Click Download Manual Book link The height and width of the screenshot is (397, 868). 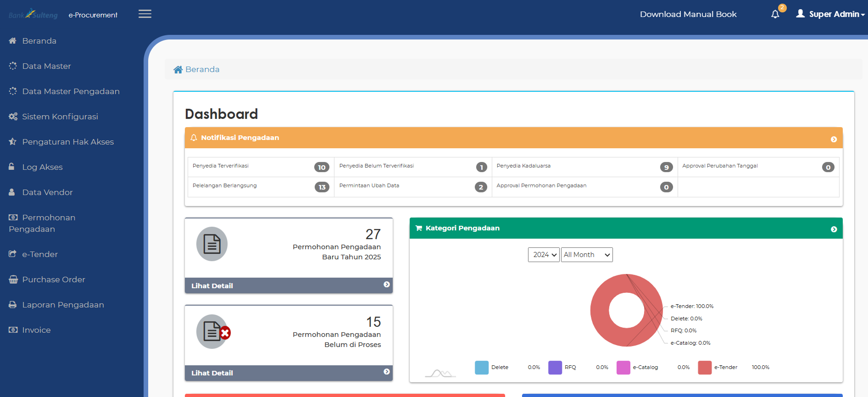(x=688, y=14)
